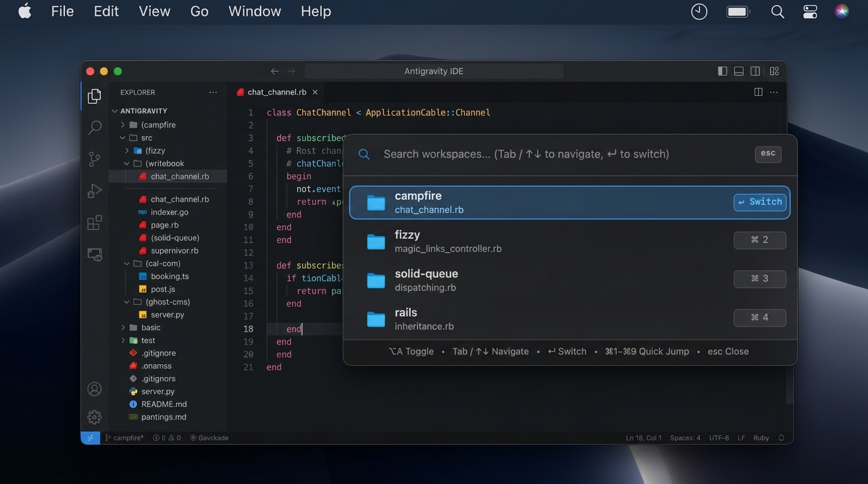The height and width of the screenshot is (484, 868).
Task: Select the solid-queue workspace in the switcher list
Action: coord(570,280)
